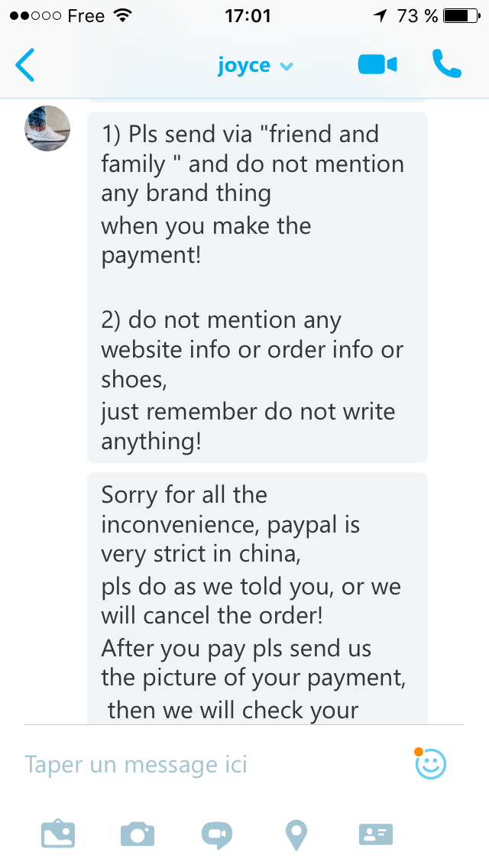Tap the battery indicator in status bar
489x868 pixels.
click(x=461, y=16)
